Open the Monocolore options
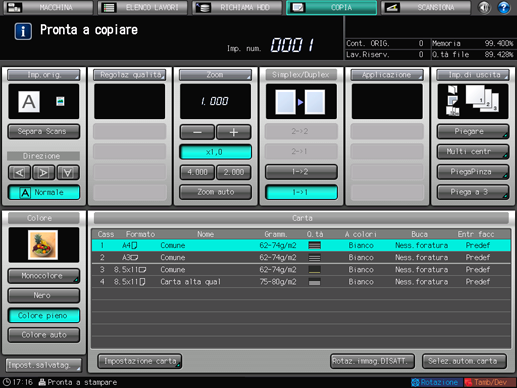The image size is (517, 388). (44, 276)
